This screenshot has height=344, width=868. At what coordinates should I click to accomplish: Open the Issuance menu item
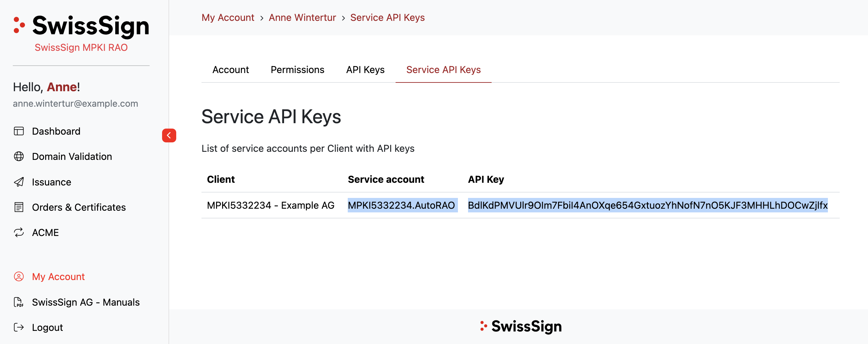52,182
